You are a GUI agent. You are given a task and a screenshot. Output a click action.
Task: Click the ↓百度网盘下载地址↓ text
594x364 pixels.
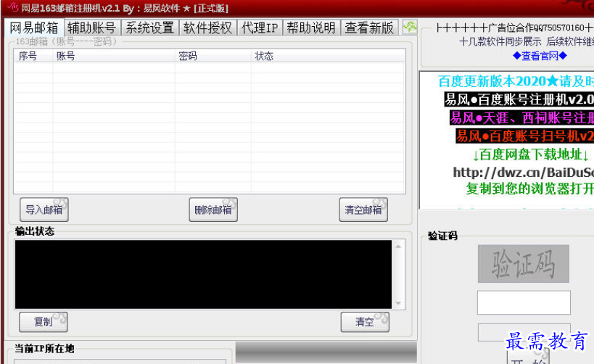click(x=530, y=154)
